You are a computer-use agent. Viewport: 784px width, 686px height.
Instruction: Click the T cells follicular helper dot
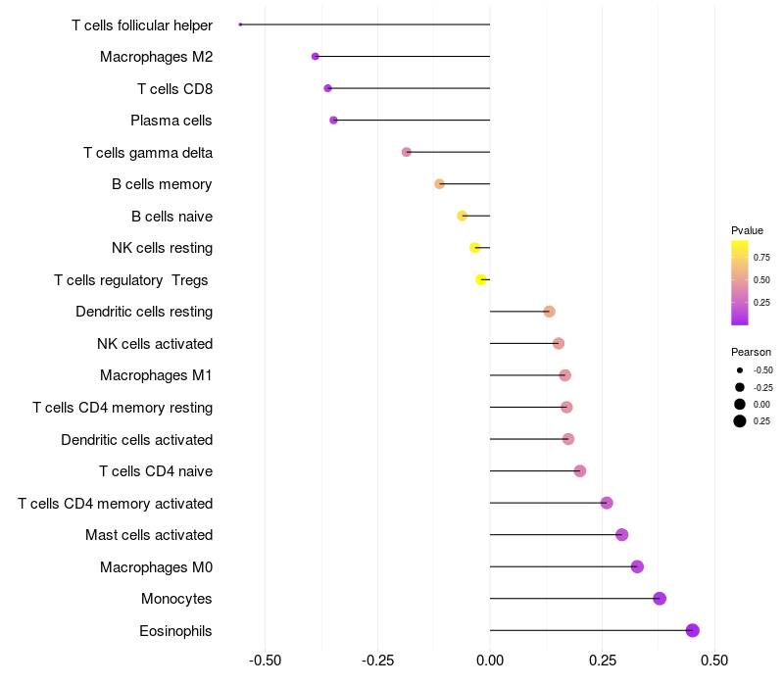pos(240,24)
